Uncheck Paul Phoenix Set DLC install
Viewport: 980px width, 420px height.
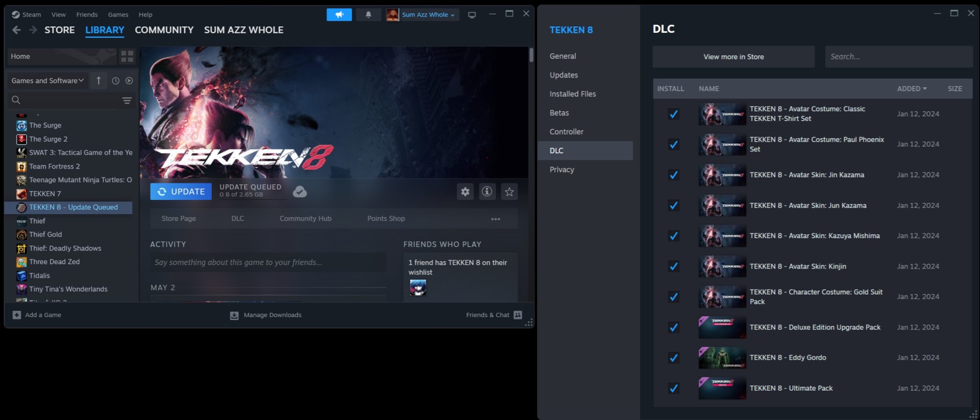(674, 145)
